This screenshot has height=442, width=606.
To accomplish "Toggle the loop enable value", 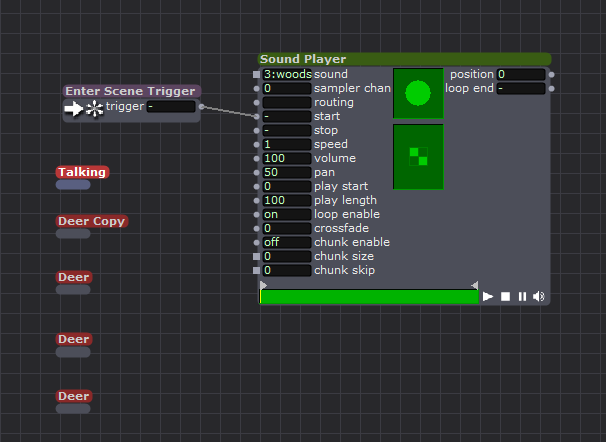I will point(287,214).
